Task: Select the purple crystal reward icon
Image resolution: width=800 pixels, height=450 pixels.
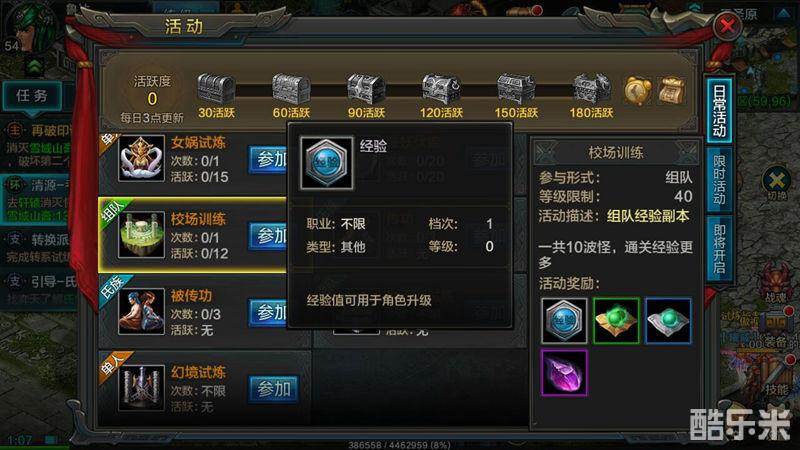Action: coord(564,373)
